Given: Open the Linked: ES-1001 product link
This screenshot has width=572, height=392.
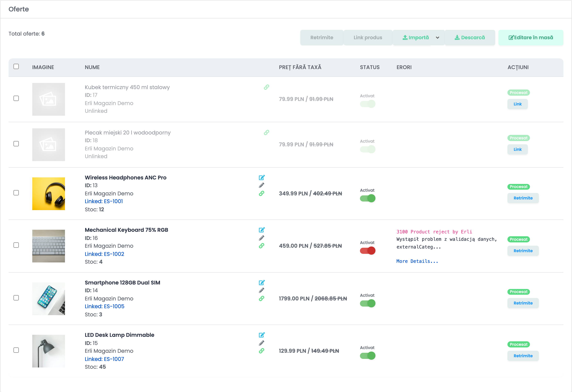Looking at the screenshot, I should (104, 201).
